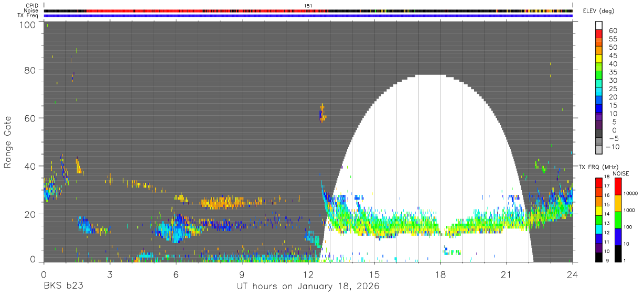The image size is (644, 297).
Task: Click the 12 tick on UT hours axis
Action: [x=308, y=273]
